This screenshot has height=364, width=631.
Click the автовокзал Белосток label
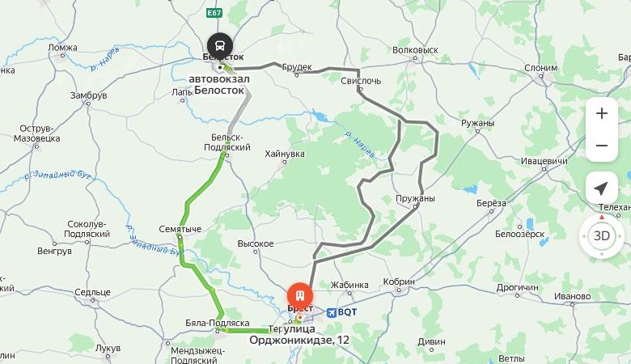pyautogui.click(x=219, y=84)
